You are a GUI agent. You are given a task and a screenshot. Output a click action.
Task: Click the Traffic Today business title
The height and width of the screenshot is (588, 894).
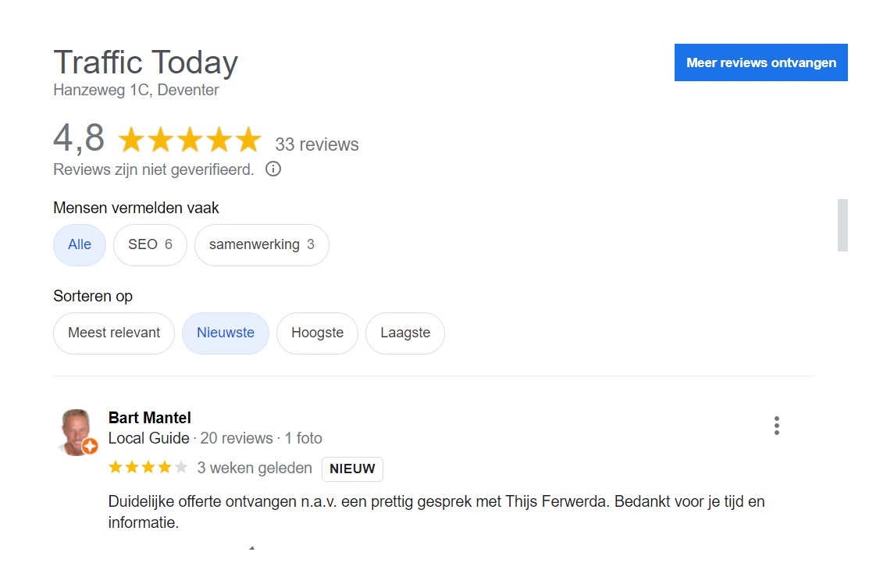146,62
